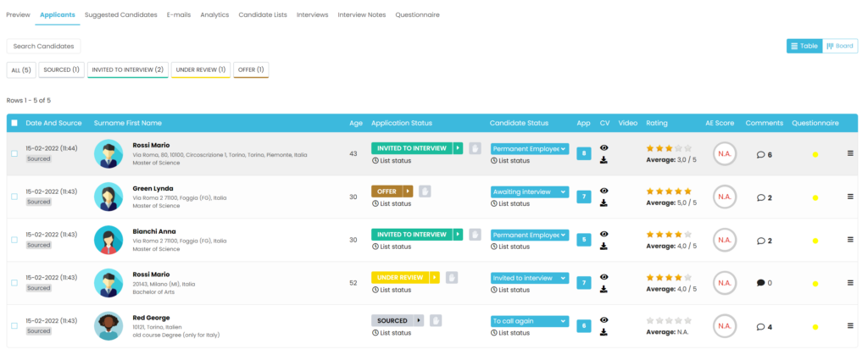Open Candidate Status dropdown for Green Lynda

pos(530,191)
